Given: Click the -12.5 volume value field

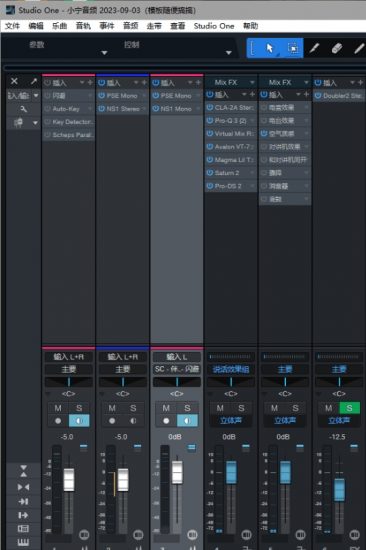Looking at the screenshot, I should 337,437.
